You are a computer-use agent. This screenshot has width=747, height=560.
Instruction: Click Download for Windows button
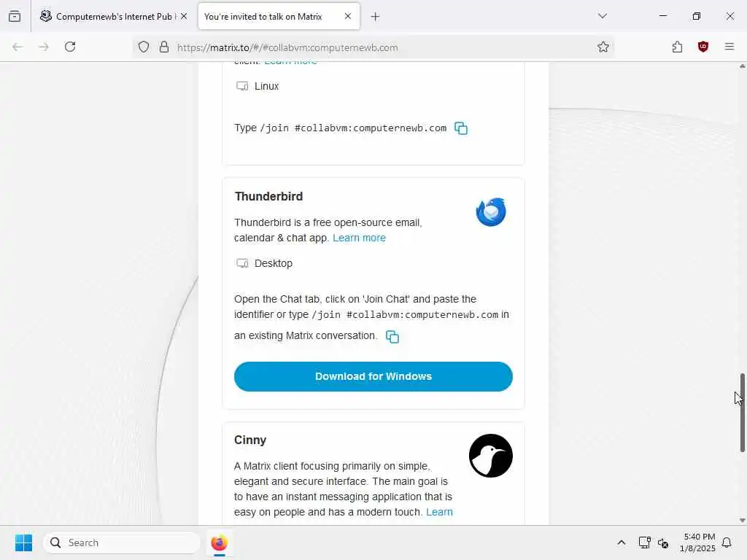[373, 377]
